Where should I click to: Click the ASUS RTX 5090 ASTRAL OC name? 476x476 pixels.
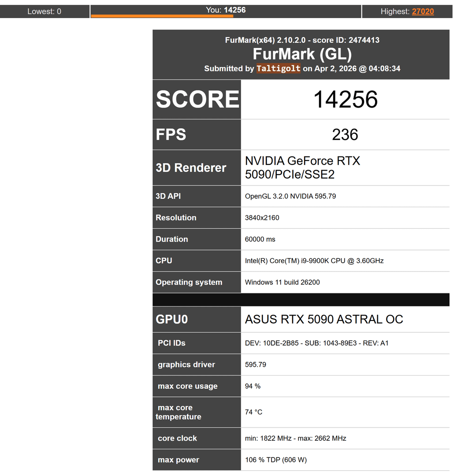click(324, 319)
